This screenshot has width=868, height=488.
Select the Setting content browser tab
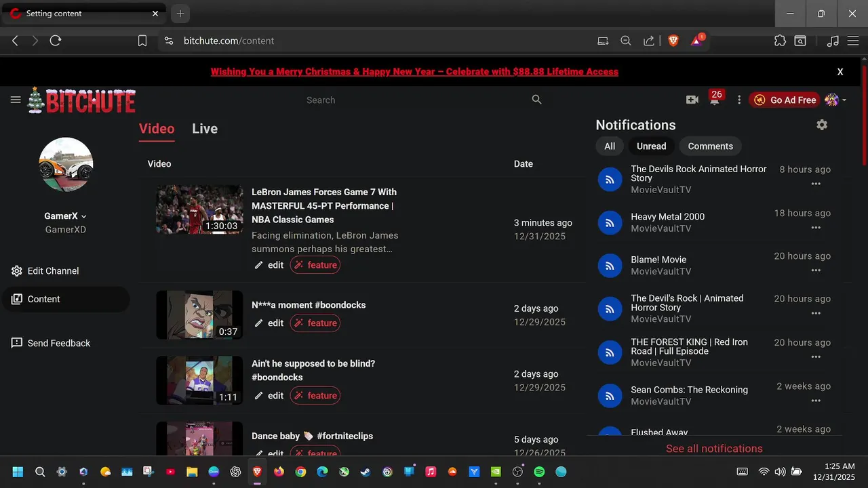coord(85,14)
